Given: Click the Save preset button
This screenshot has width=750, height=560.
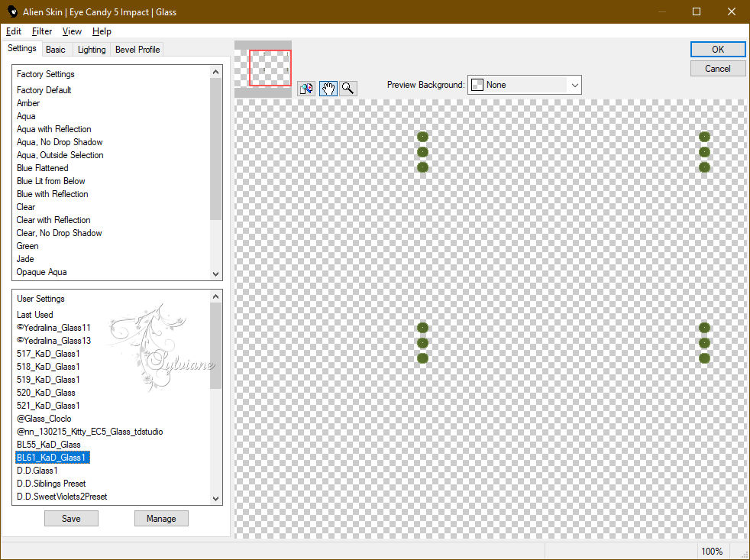Looking at the screenshot, I should [71, 518].
